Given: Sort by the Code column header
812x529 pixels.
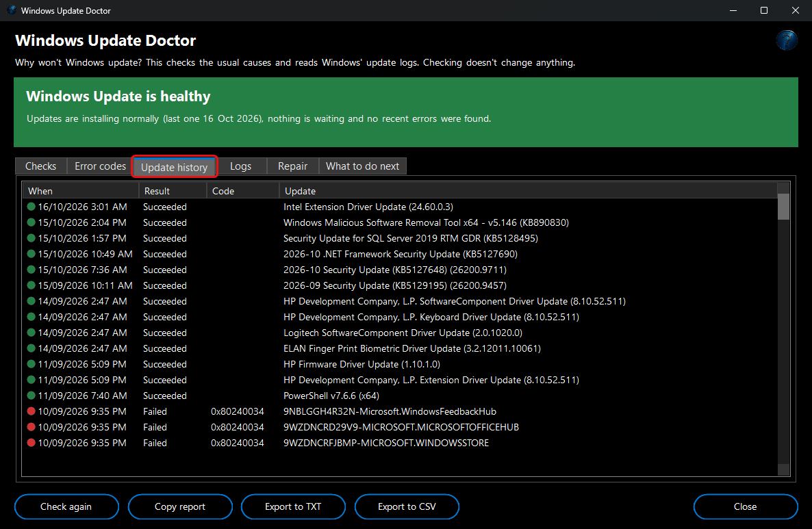Looking at the screenshot, I should tap(243, 191).
